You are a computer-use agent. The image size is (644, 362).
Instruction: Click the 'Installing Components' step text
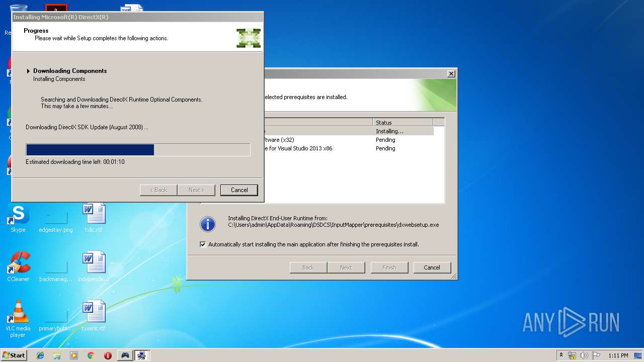click(59, 79)
